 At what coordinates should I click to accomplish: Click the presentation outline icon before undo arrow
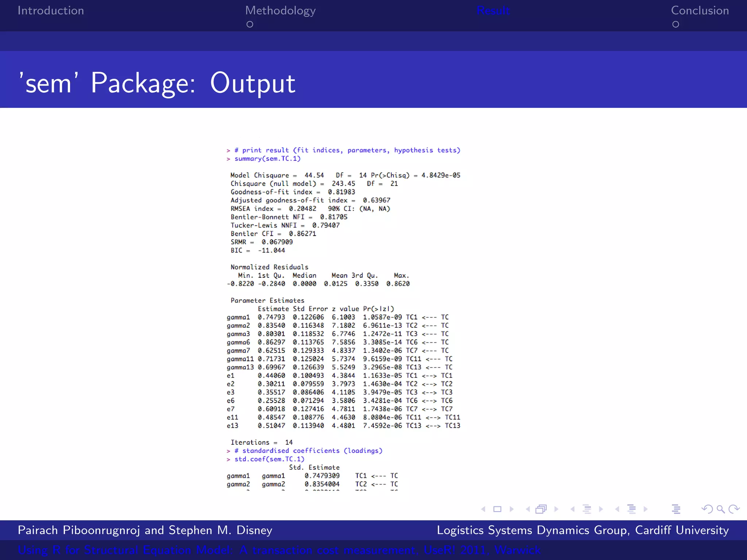[676, 509]
